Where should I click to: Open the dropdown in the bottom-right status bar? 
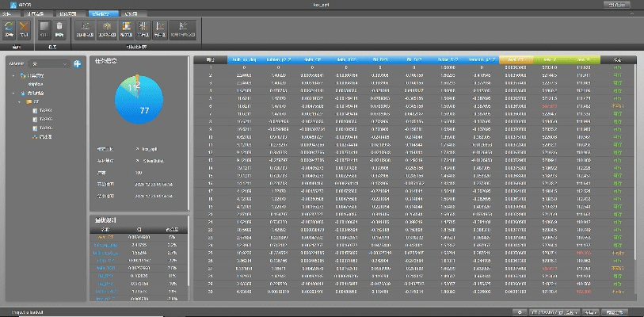(554, 311)
